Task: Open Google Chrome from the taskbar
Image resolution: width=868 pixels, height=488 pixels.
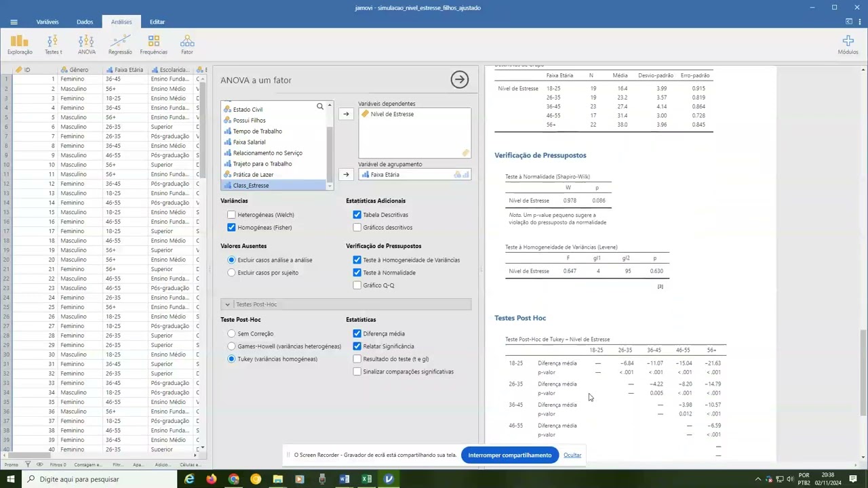Action: coord(234,479)
